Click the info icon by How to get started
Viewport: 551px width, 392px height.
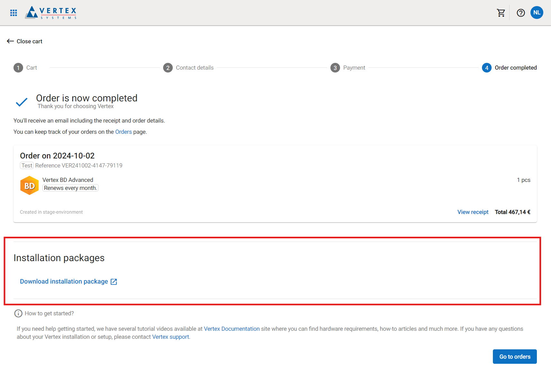point(18,313)
